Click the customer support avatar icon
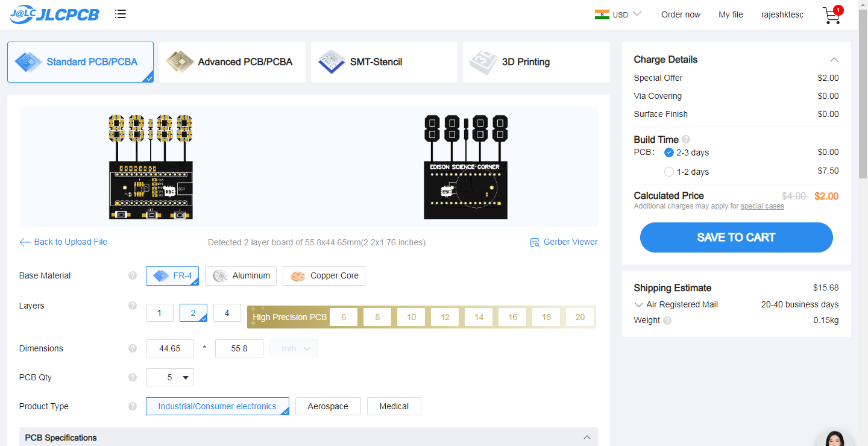The width and height of the screenshot is (868, 446). tap(835, 439)
